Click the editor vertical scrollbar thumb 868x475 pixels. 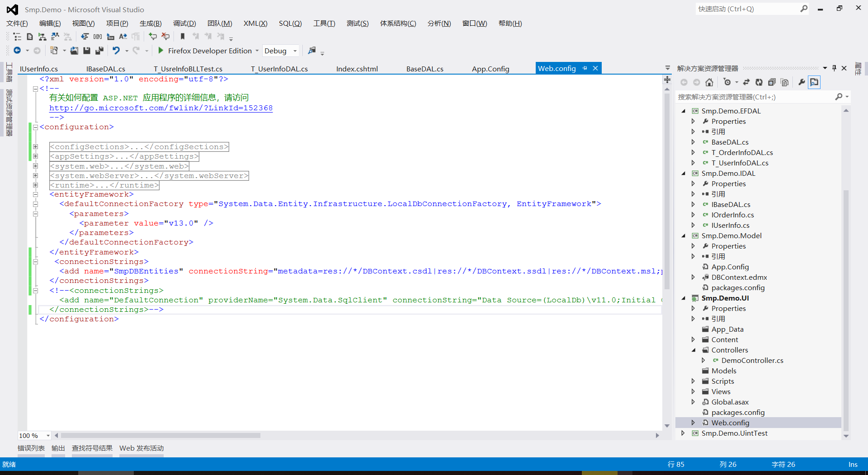(x=667, y=191)
